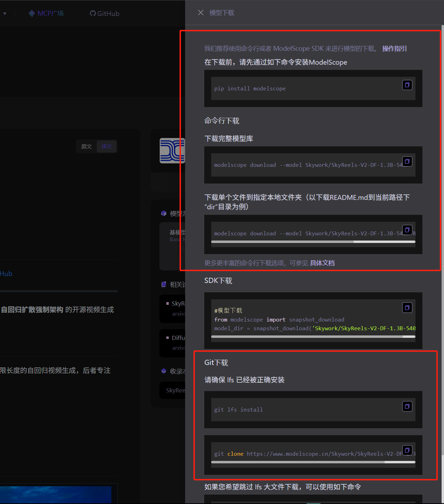Copy the git lfs install command

click(x=407, y=406)
